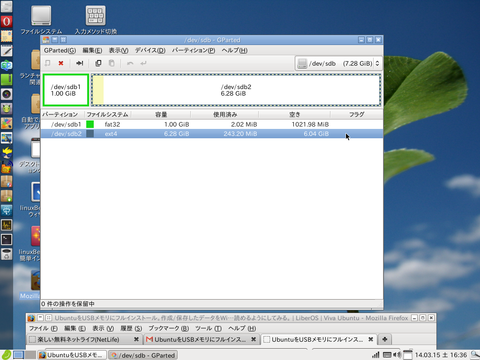Click the GParted window menu icon in title bar
Image resolution: width=480 pixels, height=360 pixels.
pyautogui.click(x=46, y=40)
